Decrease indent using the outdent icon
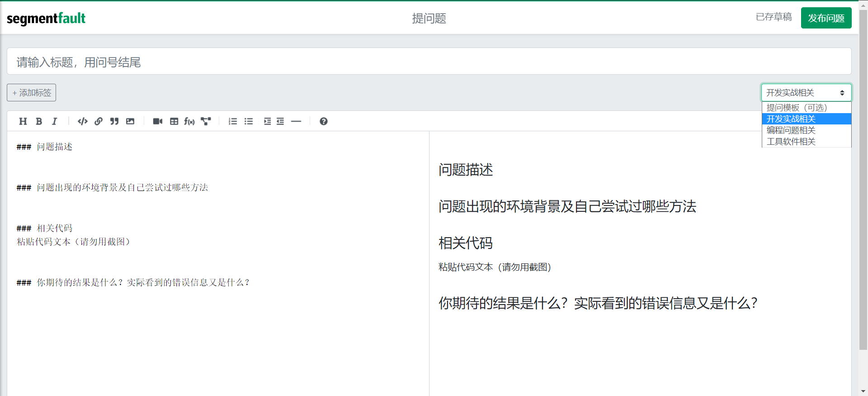The image size is (868, 396). (x=280, y=121)
